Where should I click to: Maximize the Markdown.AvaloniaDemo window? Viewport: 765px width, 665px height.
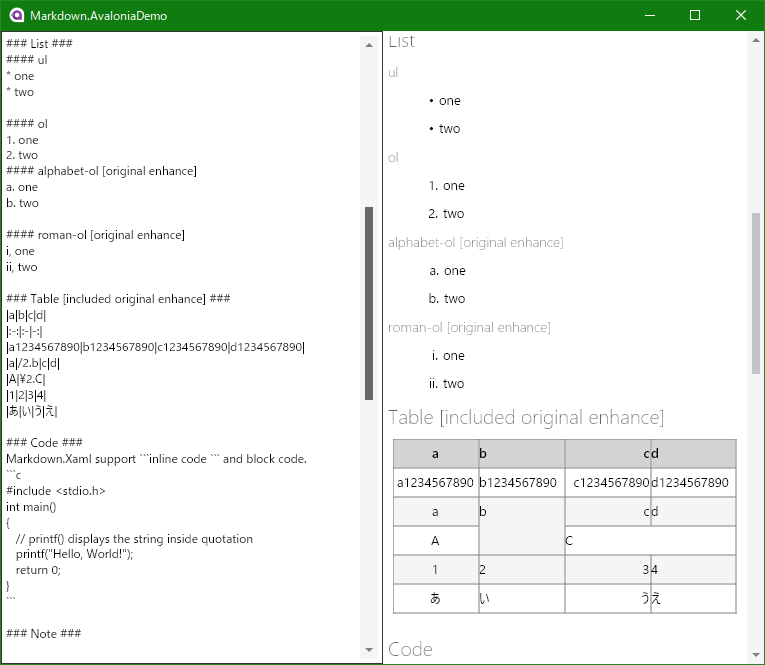(x=695, y=16)
